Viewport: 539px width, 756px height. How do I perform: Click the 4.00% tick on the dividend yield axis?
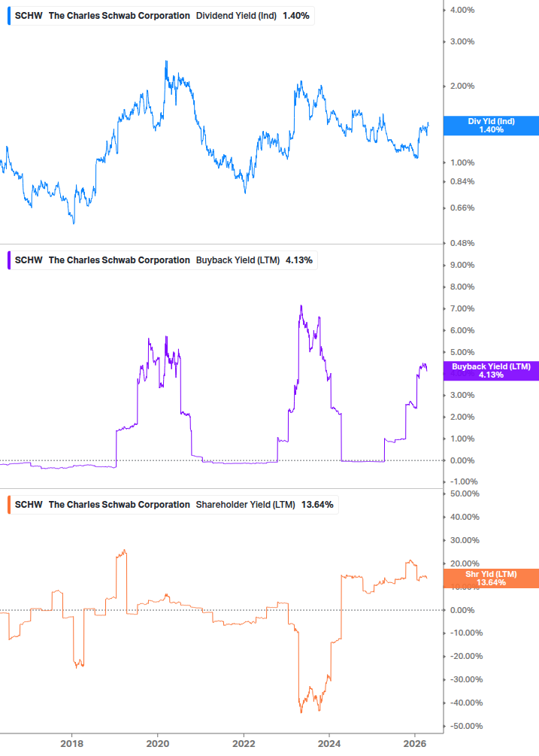[462, 10]
